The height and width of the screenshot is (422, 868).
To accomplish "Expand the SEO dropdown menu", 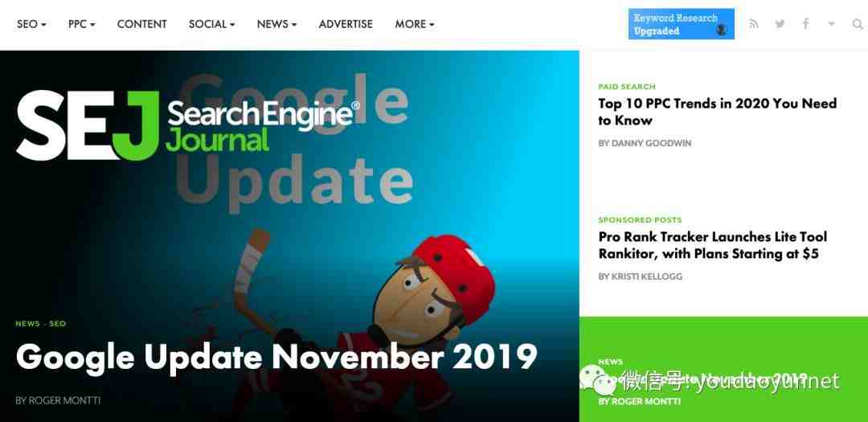I will [31, 24].
